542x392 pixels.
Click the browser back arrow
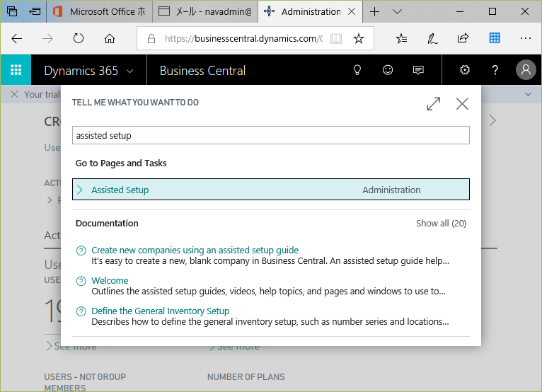click(16, 38)
